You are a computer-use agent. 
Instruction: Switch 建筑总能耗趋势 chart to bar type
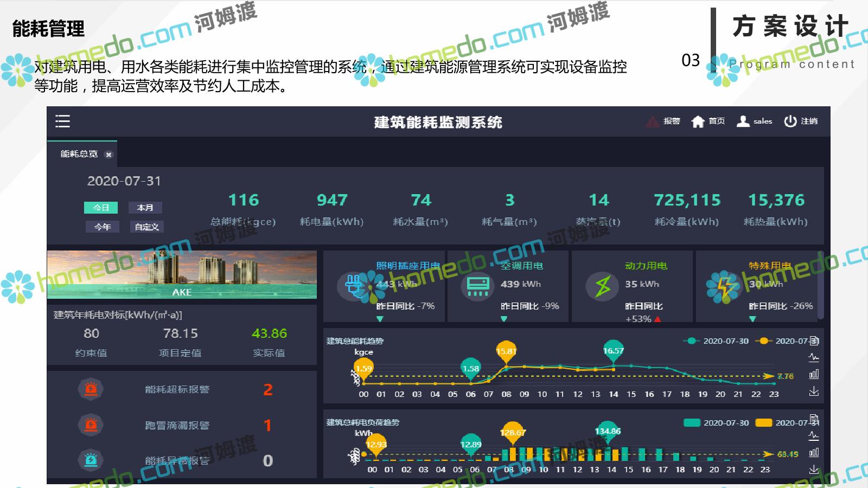click(x=814, y=374)
